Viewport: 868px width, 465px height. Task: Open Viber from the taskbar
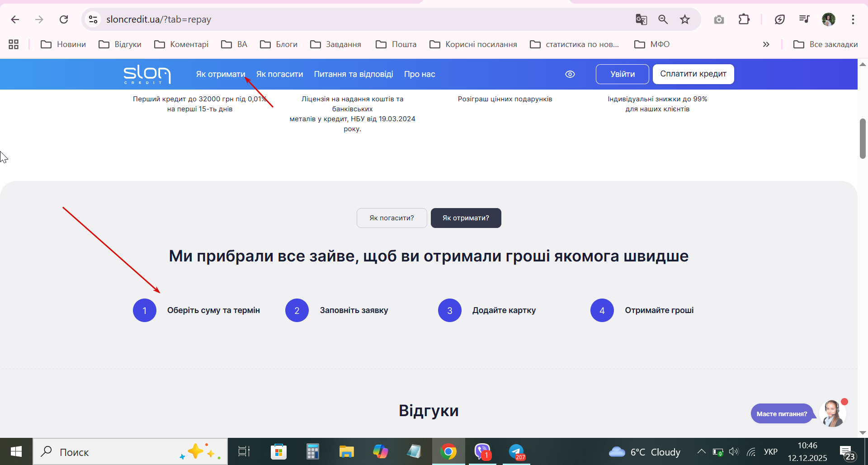[482, 451]
